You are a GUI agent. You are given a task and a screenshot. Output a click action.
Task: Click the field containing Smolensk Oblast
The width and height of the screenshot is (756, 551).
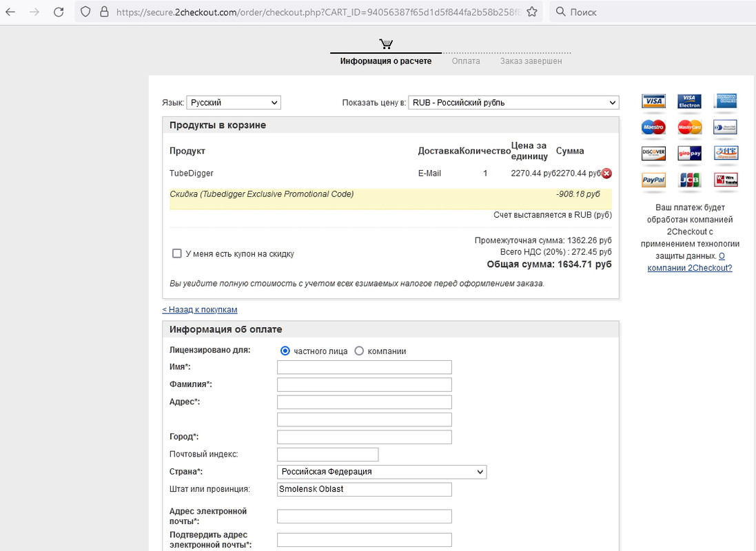coord(365,489)
